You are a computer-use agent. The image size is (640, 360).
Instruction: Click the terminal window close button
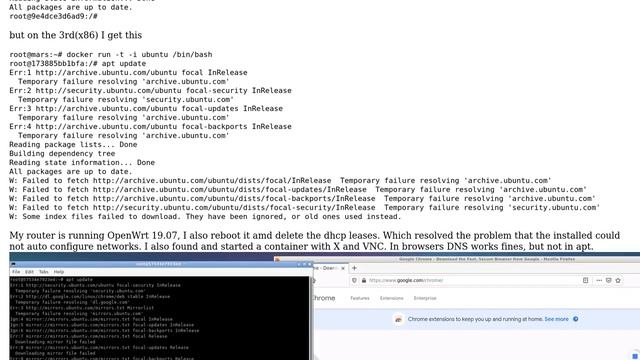309,264
